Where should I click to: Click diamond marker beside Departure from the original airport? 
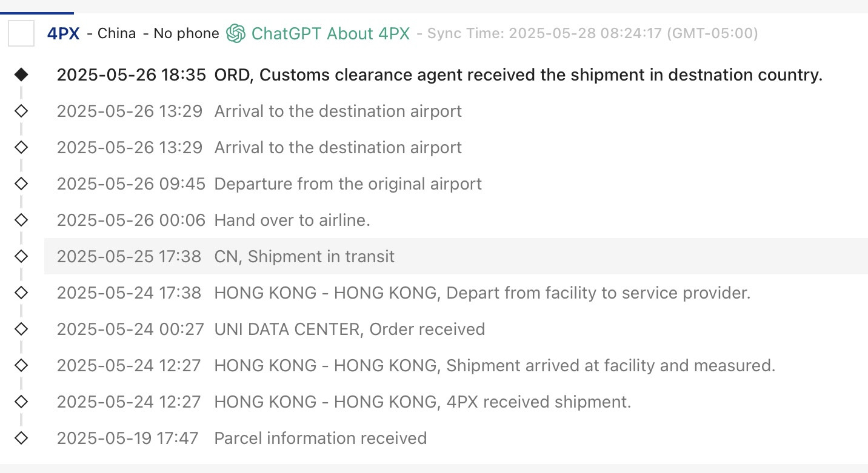click(x=21, y=184)
